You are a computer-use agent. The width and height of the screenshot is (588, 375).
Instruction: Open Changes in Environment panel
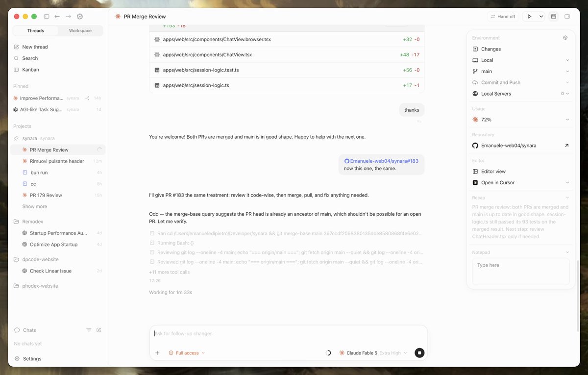[490, 49]
